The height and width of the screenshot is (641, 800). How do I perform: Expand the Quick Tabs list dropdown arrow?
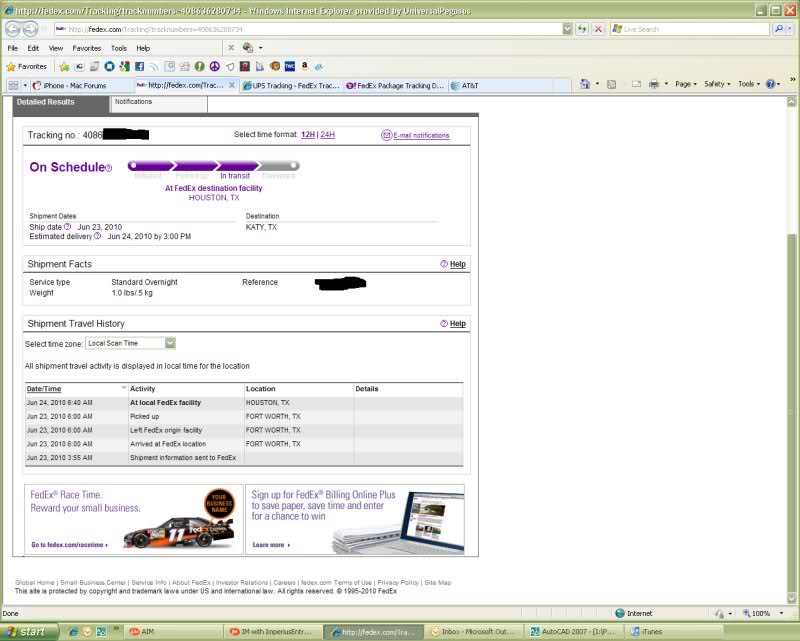point(25,85)
